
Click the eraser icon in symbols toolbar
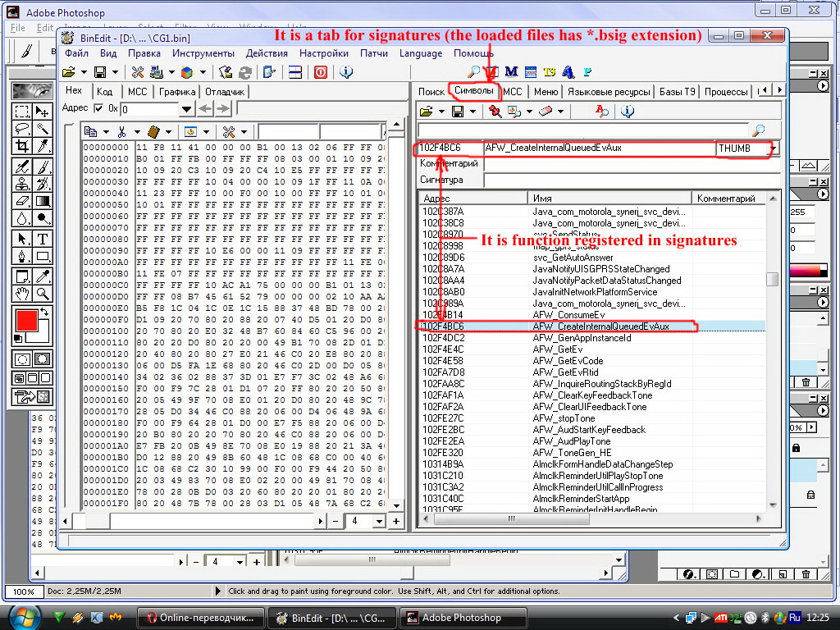pos(546,112)
